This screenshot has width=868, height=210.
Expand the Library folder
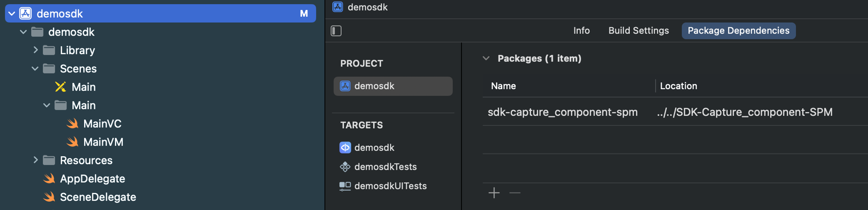pyautogui.click(x=35, y=50)
